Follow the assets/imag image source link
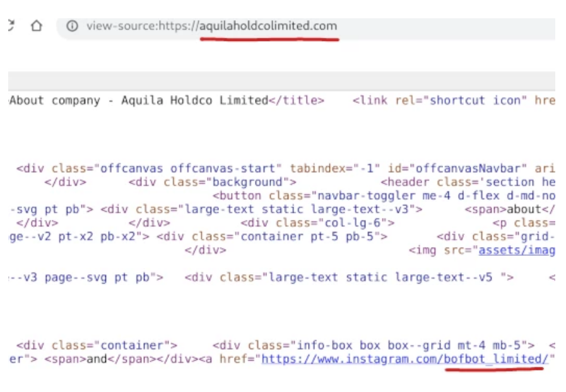This screenshot has width=566, height=392. 517,250
